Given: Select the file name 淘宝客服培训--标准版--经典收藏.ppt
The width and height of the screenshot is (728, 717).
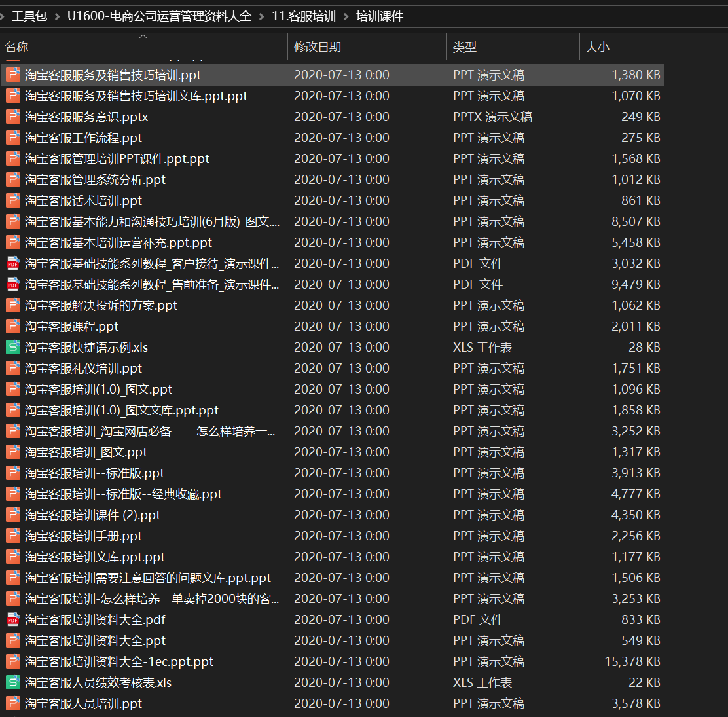Looking at the screenshot, I should pos(124,494).
